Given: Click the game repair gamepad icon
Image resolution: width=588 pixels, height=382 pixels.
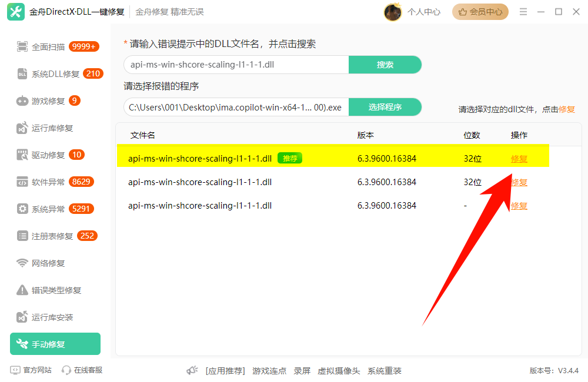Looking at the screenshot, I should [x=22, y=101].
